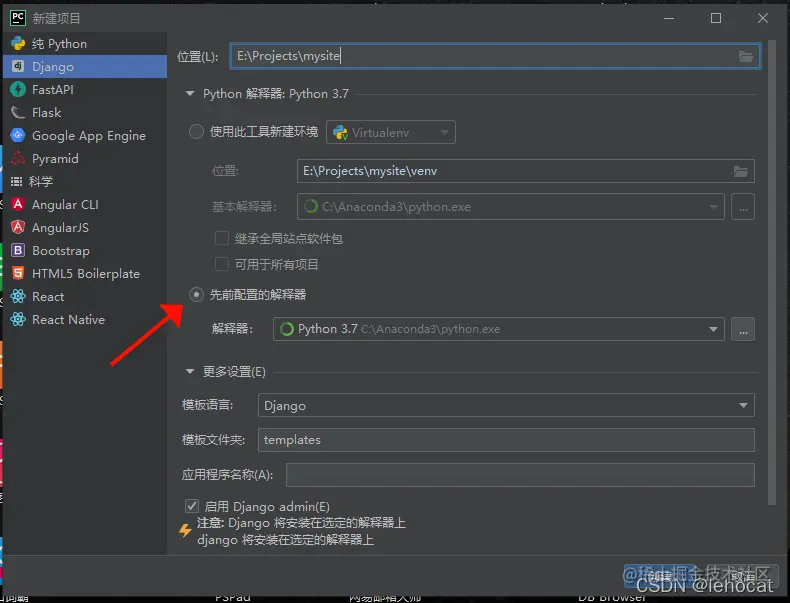Click the HTML5 Boilerplate icon

(x=18, y=274)
